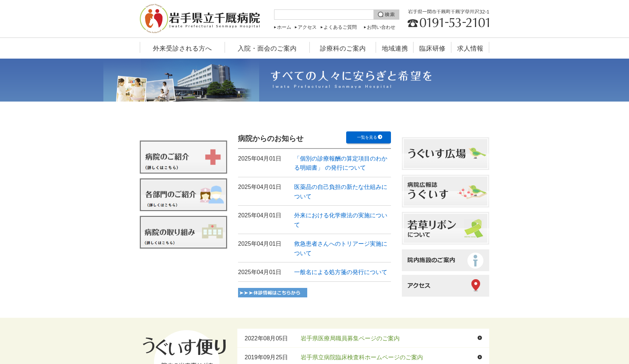
Task: Click the arrow circle beside 岩手県医療局職員募集 entry
Action: point(480,338)
